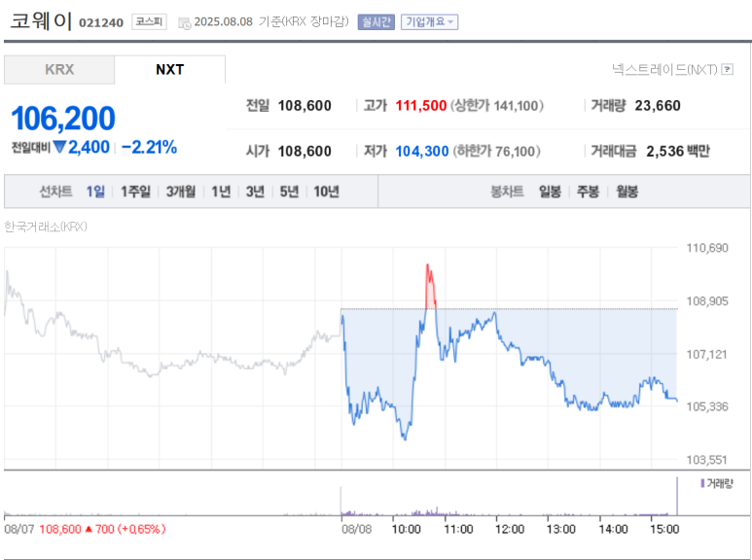Click the 12:00 time axis label
The width and height of the screenshot is (752, 560).
click(x=510, y=529)
